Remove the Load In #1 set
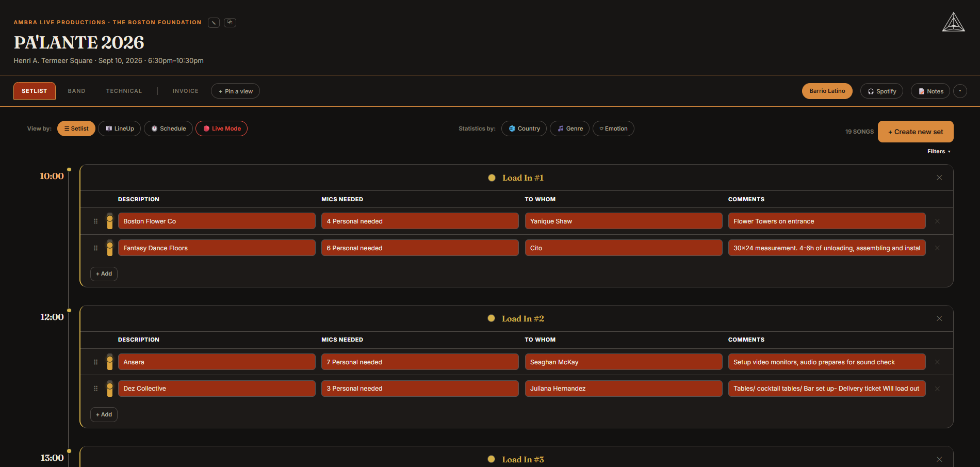980x467 pixels. click(939, 178)
